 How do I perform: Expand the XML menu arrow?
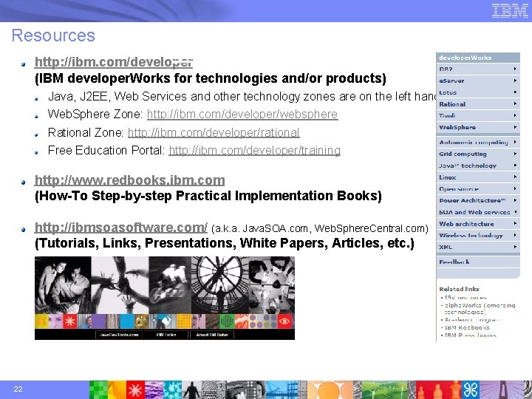(515, 246)
